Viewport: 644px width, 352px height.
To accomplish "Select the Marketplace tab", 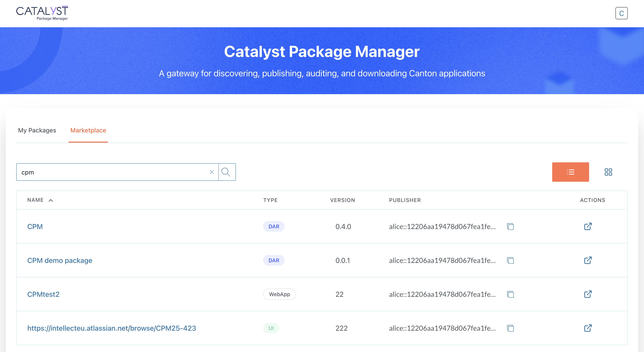I will [88, 130].
